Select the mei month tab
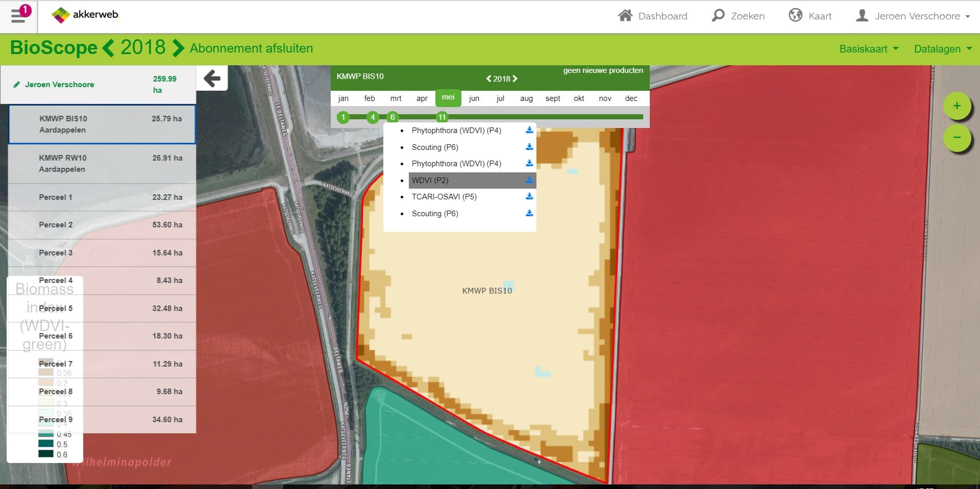980x489 pixels. (448, 98)
